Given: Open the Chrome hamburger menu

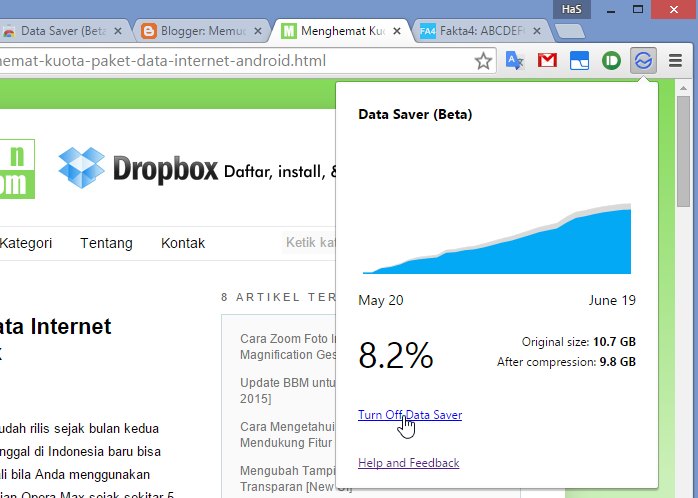Looking at the screenshot, I should tap(675, 61).
